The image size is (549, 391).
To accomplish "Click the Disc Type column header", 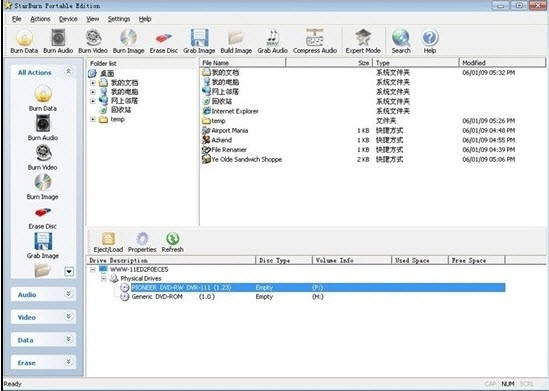I will pyautogui.click(x=284, y=260).
